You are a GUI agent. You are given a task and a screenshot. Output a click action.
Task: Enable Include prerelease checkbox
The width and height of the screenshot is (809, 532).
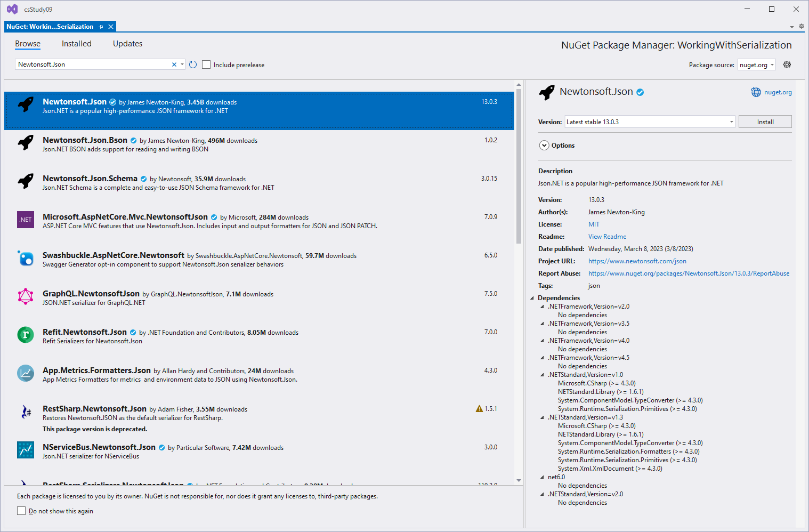point(206,65)
